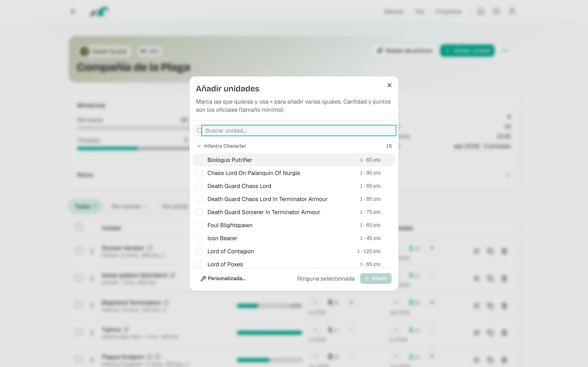Click the search magnifier icon
Viewport: 588px width, 367px height.
[199, 130]
